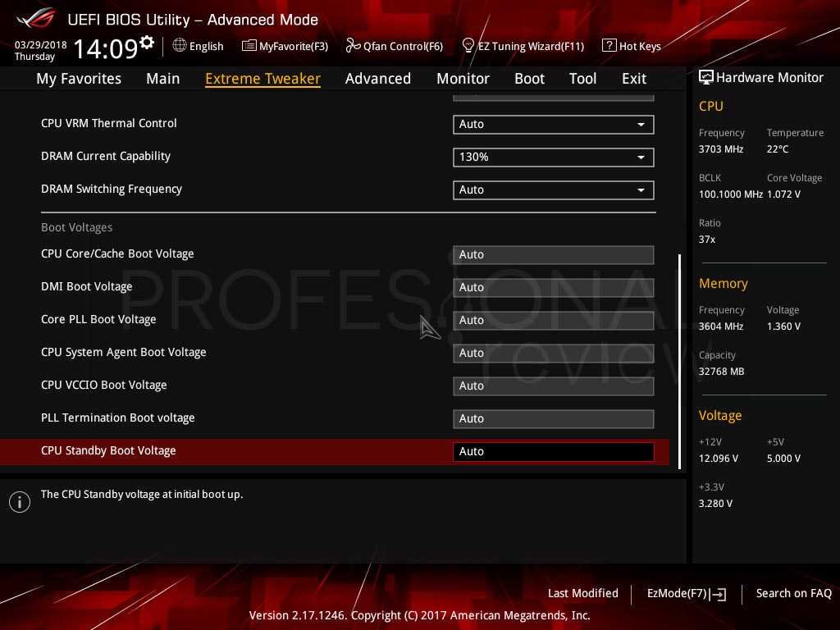The height and width of the screenshot is (630, 840).
Task: Click the Hardware Monitor screen icon
Action: [706, 77]
